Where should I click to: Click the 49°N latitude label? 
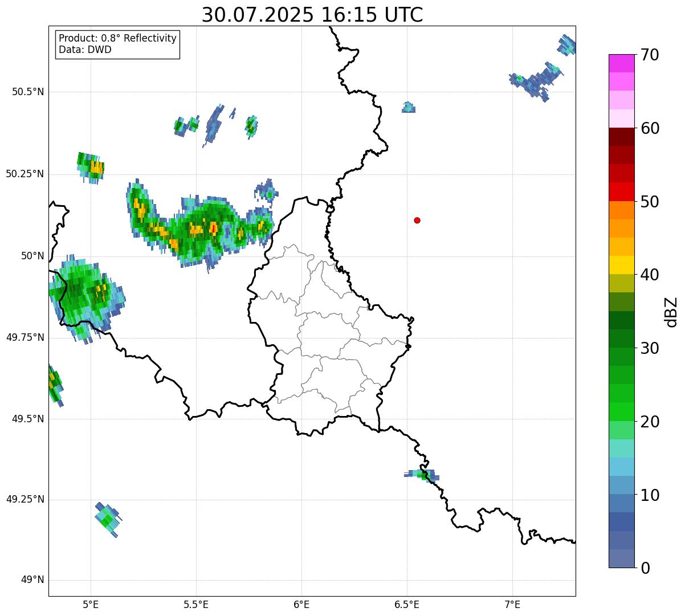32,580
